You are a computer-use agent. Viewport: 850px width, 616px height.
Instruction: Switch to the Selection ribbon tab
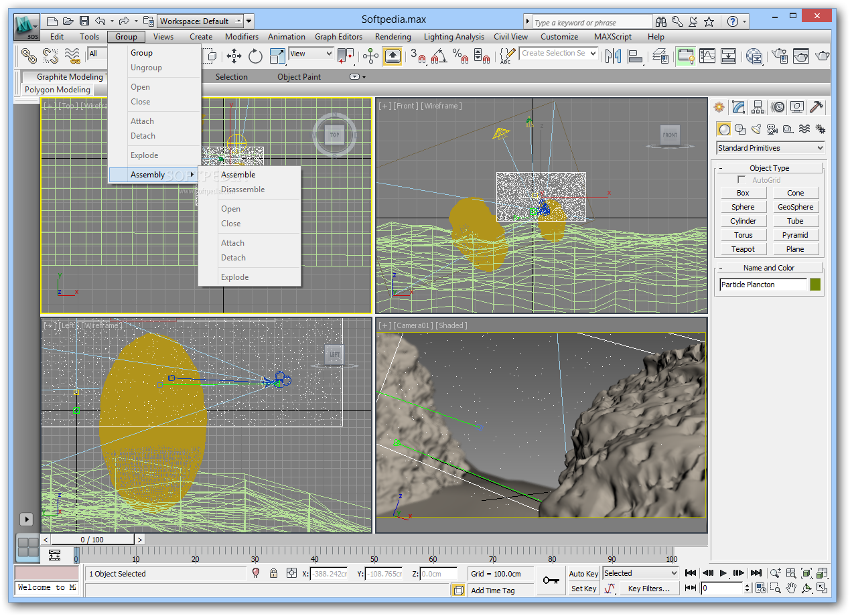pos(231,77)
